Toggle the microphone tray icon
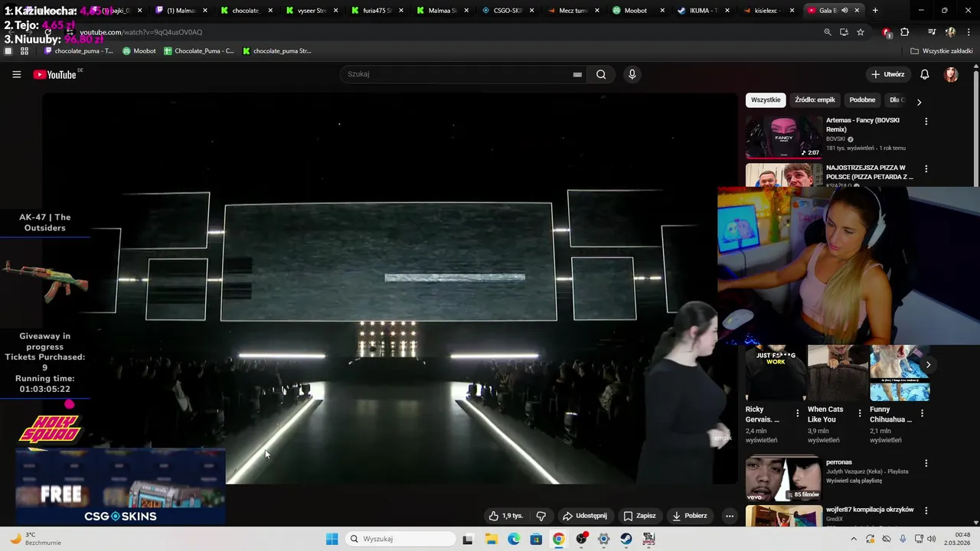The image size is (980, 551). [x=903, y=539]
